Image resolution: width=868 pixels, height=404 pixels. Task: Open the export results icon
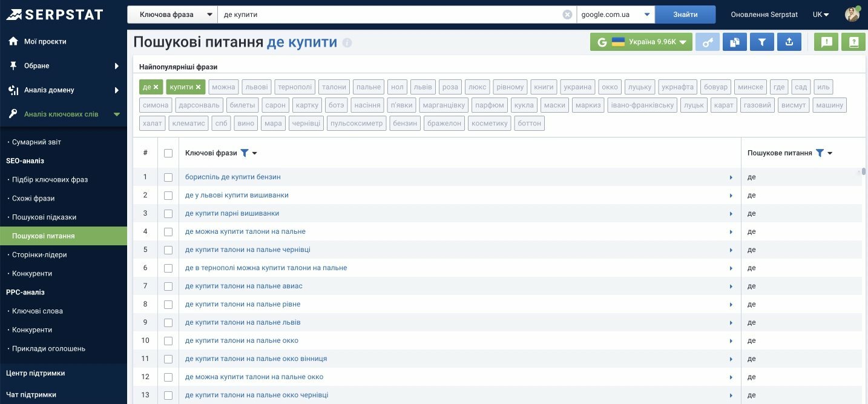pos(789,42)
